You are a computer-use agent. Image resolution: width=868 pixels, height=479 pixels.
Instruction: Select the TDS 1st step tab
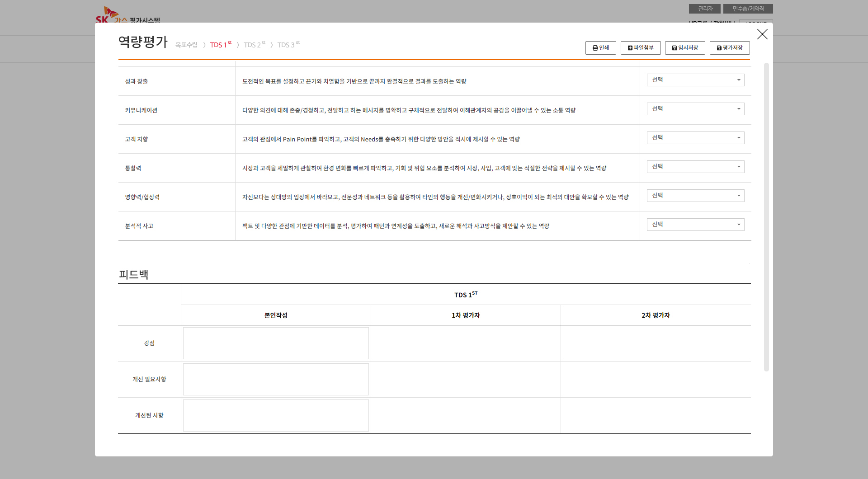pyautogui.click(x=220, y=45)
